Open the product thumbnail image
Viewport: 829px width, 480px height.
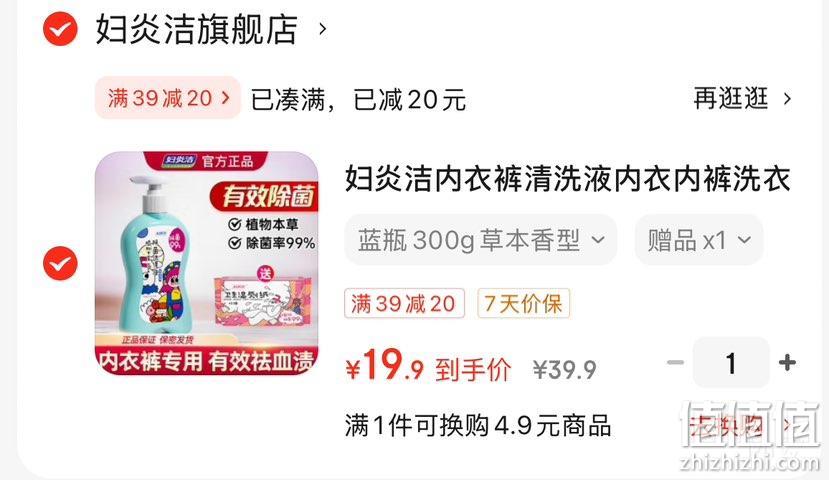tap(207, 263)
